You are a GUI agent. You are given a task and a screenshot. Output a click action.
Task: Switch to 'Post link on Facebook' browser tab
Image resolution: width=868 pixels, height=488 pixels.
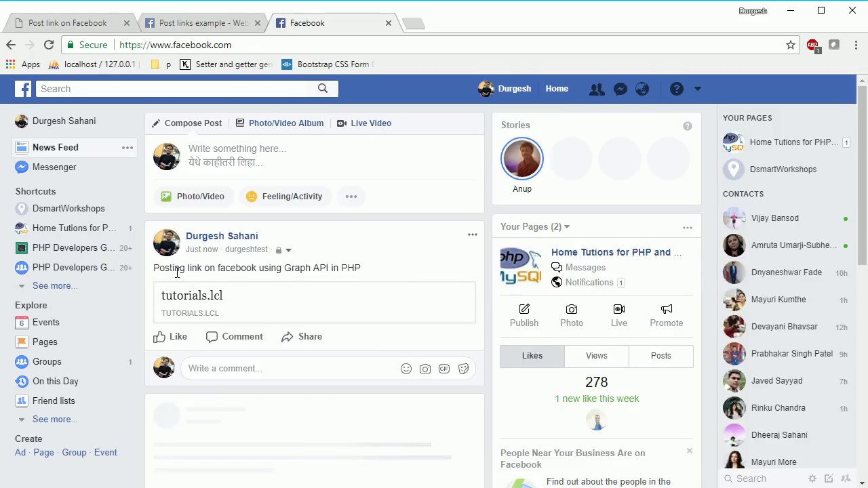pos(68,23)
